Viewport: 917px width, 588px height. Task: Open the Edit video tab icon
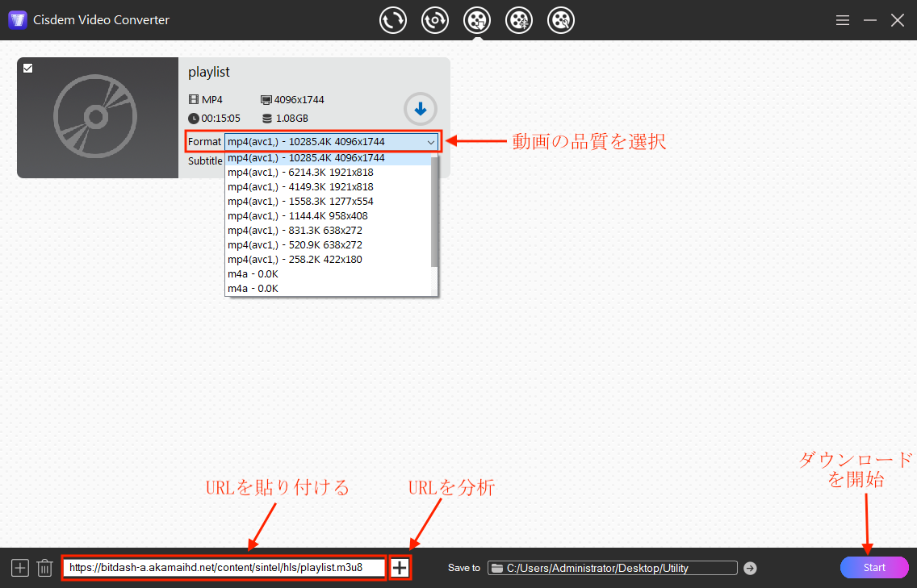[561, 20]
